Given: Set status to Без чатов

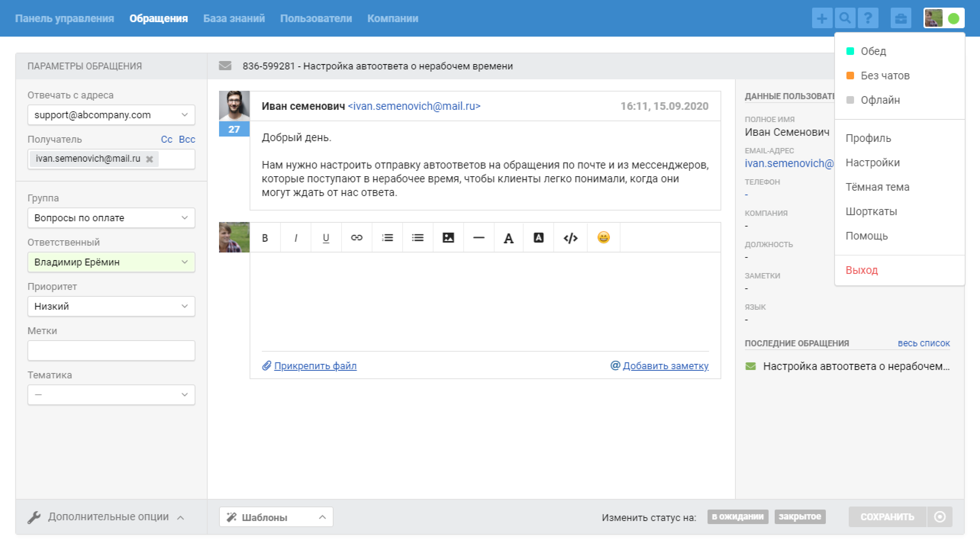Looking at the screenshot, I should [899, 76].
